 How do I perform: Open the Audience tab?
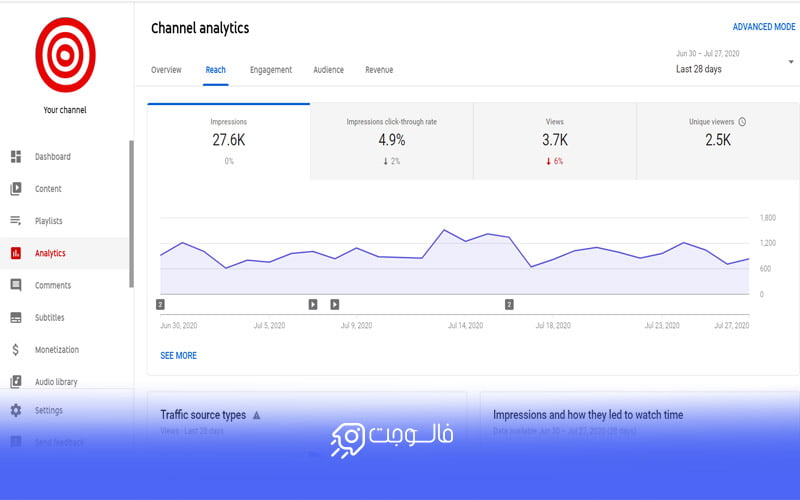328,70
